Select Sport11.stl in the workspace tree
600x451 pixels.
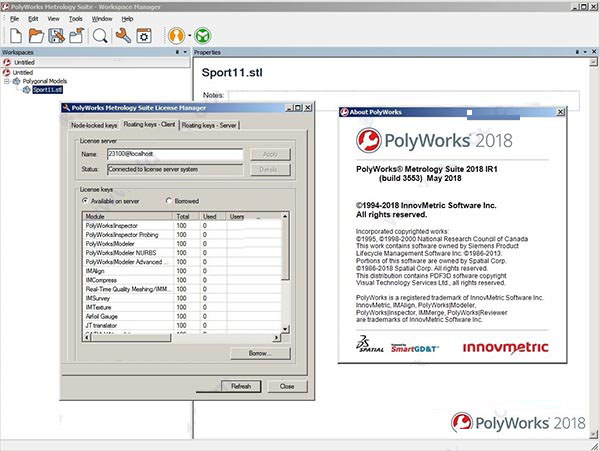(47, 90)
